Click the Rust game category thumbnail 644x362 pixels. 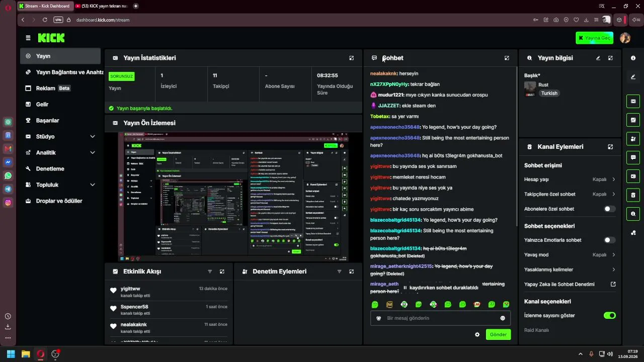[530, 88]
